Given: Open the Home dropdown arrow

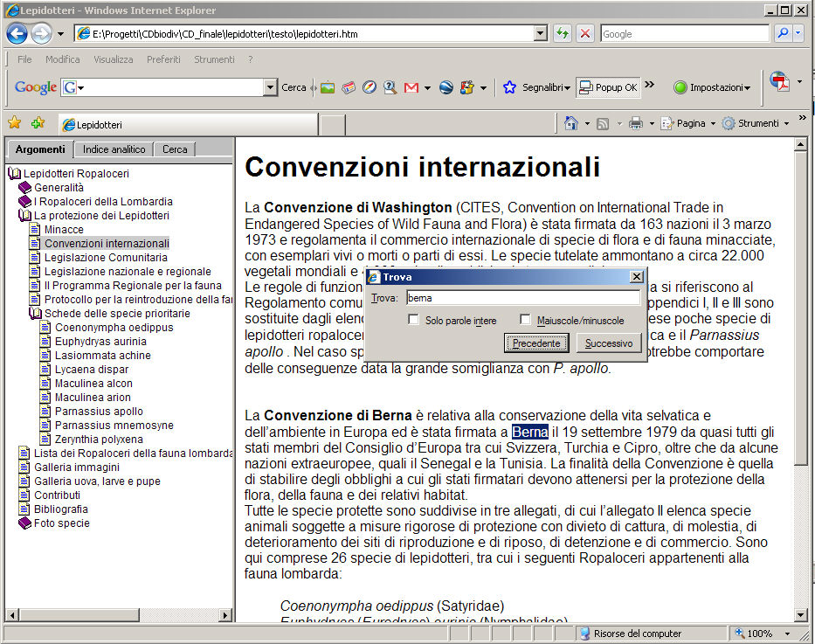Looking at the screenshot, I should click(x=587, y=124).
